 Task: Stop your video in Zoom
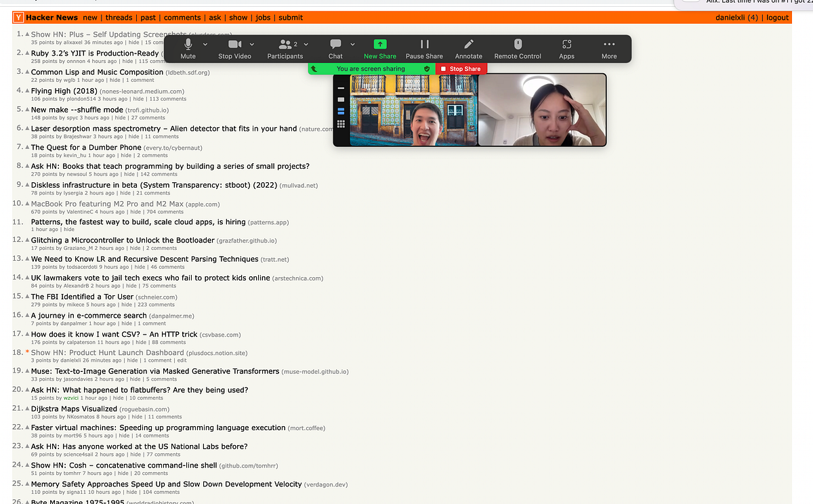click(x=234, y=47)
